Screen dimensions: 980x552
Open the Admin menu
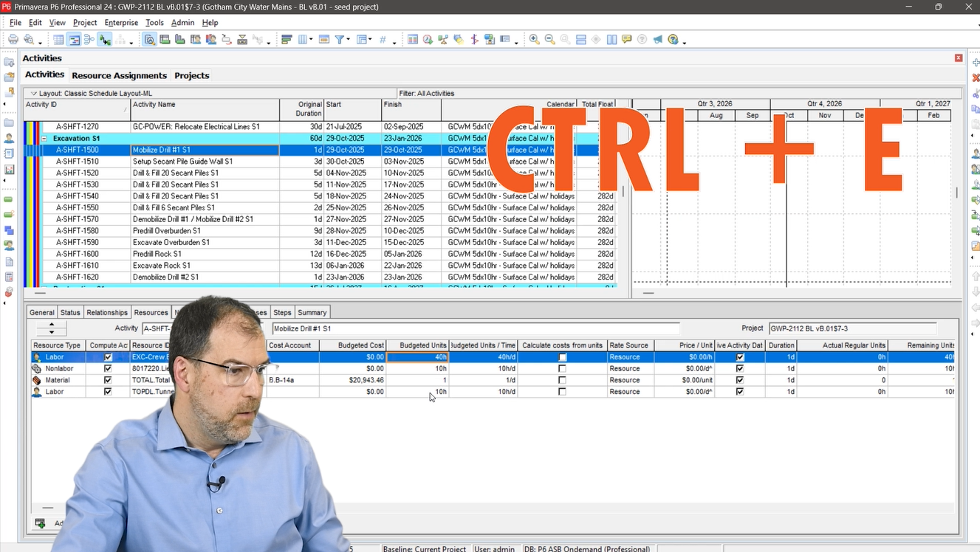pyautogui.click(x=182, y=23)
